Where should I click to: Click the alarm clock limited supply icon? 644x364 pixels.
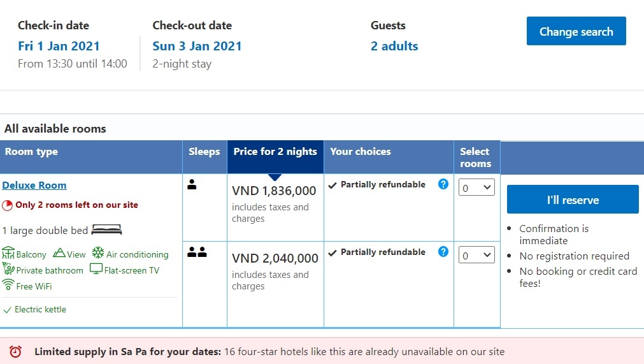tap(16, 351)
